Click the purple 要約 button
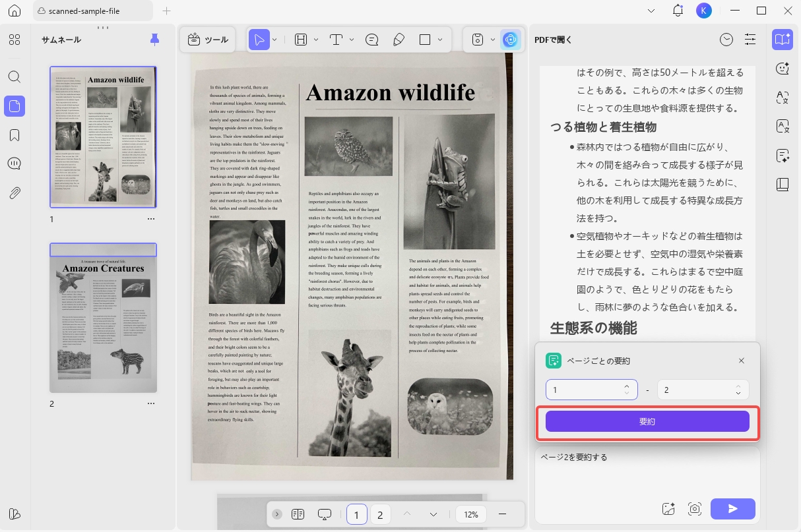The height and width of the screenshot is (532, 801). (647, 421)
